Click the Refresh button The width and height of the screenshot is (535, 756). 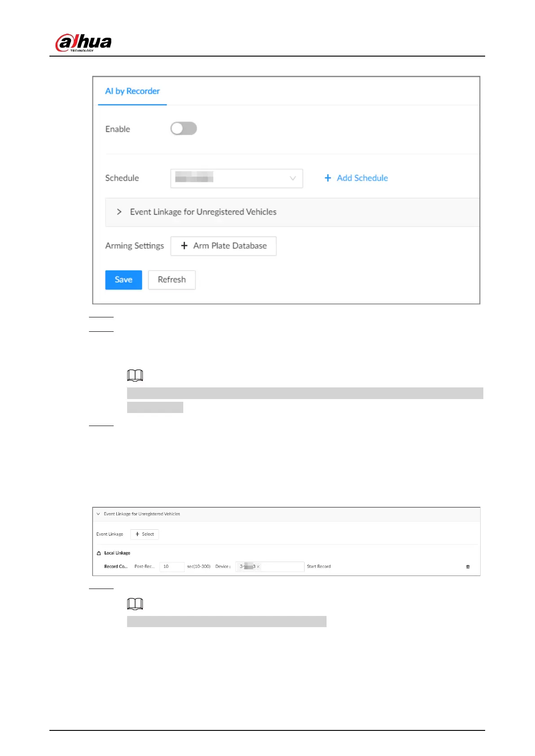tap(172, 280)
